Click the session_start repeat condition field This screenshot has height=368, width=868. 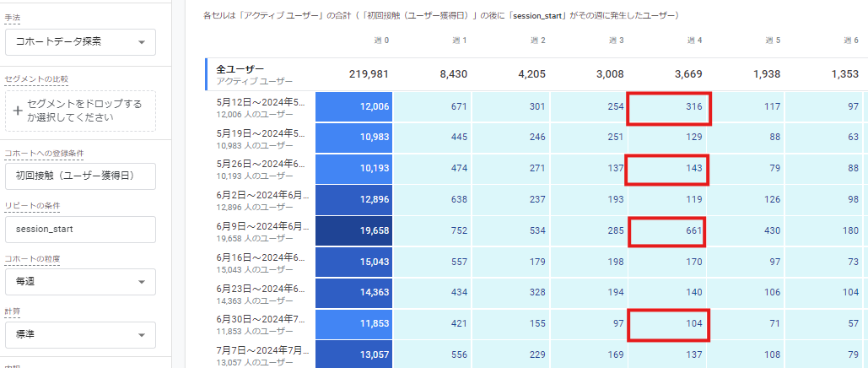pyautogui.click(x=79, y=230)
